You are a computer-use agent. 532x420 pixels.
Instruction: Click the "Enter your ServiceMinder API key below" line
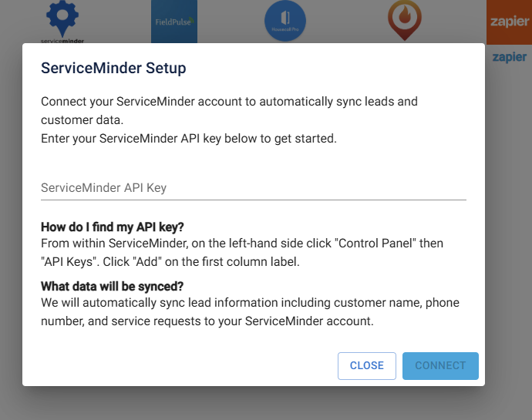tap(188, 139)
